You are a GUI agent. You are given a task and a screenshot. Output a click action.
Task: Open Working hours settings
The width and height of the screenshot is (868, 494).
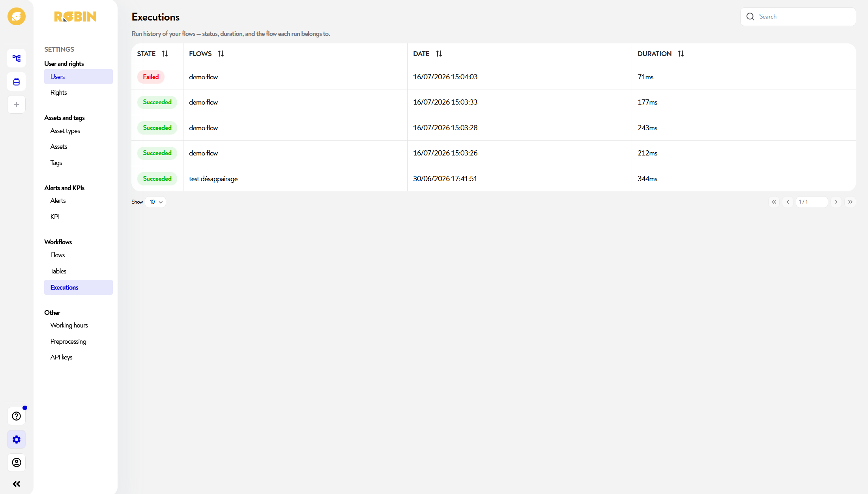click(79, 325)
